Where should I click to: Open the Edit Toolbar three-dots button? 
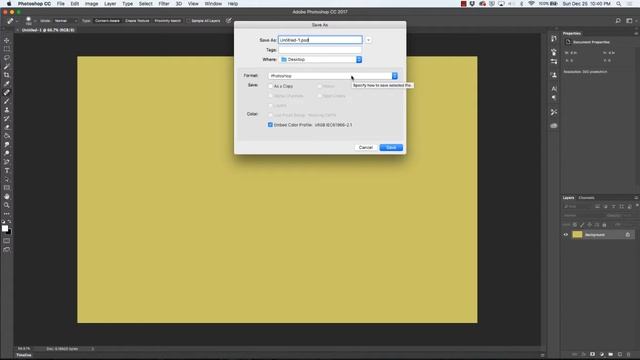[x=7, y=214]
